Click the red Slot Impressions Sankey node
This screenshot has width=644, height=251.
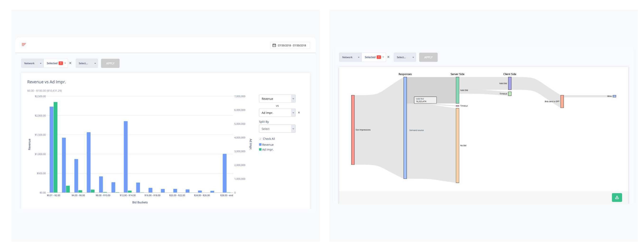pos(353,130)
